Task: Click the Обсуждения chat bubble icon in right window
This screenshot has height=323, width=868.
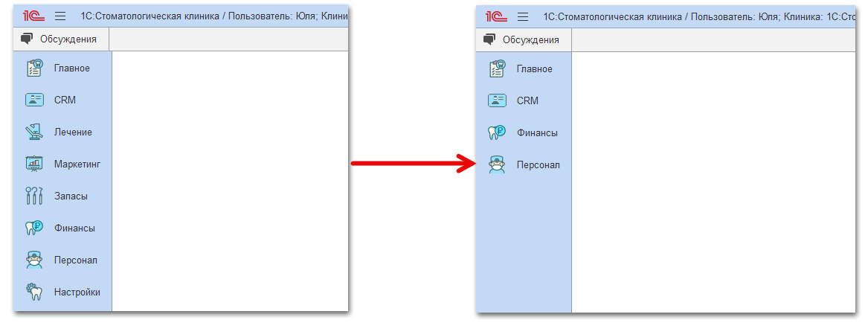Action: [x=490, y=39]
